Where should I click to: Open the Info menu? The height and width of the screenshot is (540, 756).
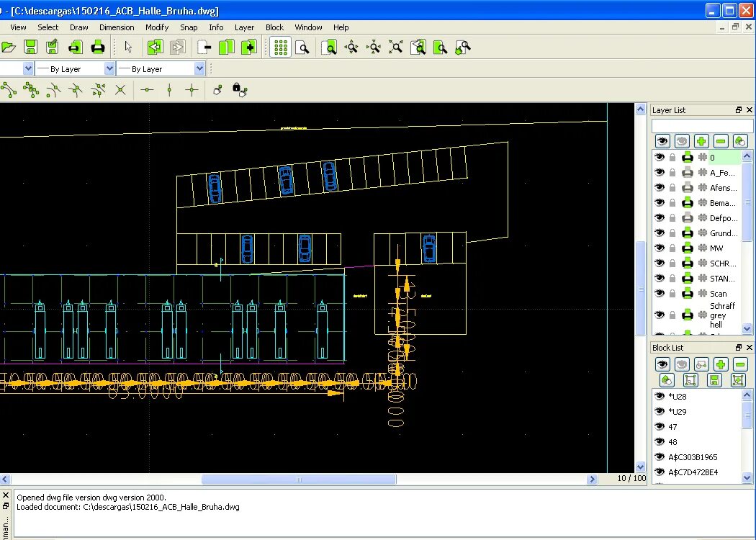pos(216,27)
